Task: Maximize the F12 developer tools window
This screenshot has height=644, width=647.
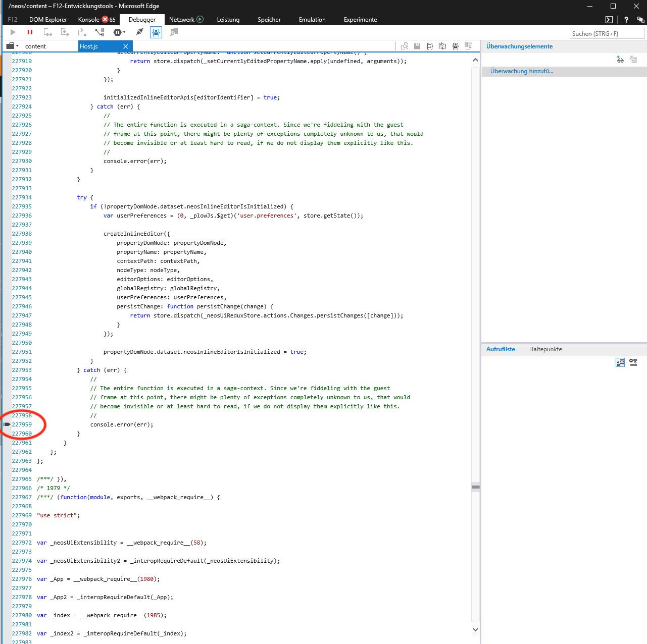Action: (x=613, y=6)
